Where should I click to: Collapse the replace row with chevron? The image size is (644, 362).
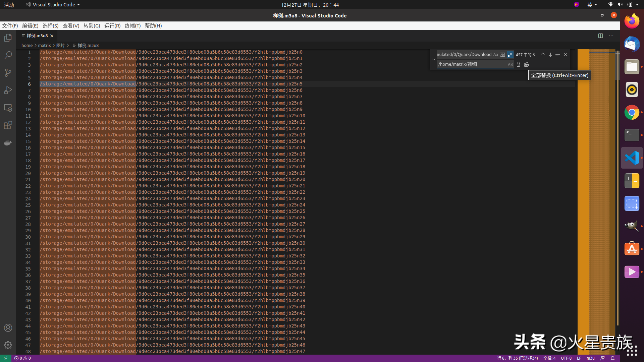tap(434, 59)
